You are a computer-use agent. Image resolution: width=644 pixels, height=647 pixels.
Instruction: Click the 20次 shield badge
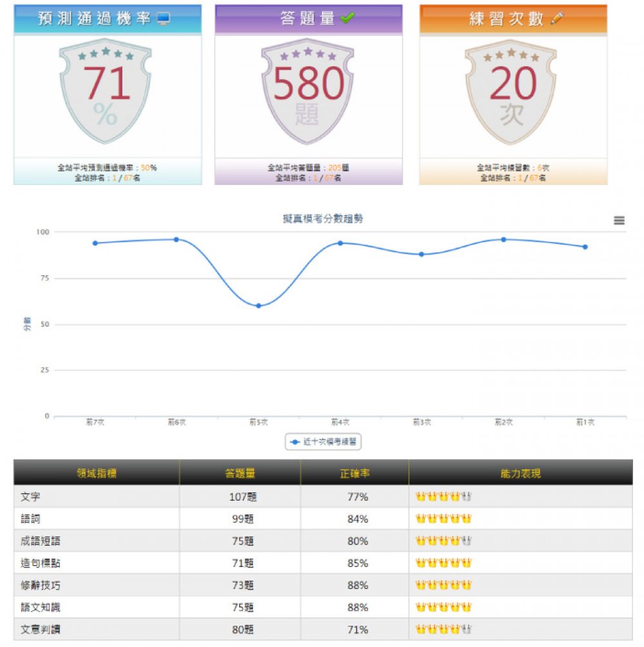point(512,90)
